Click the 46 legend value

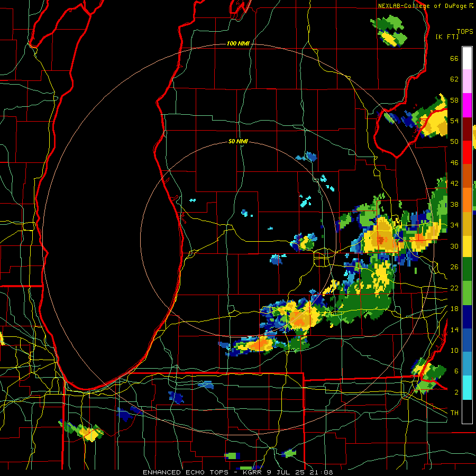[454, 163]
